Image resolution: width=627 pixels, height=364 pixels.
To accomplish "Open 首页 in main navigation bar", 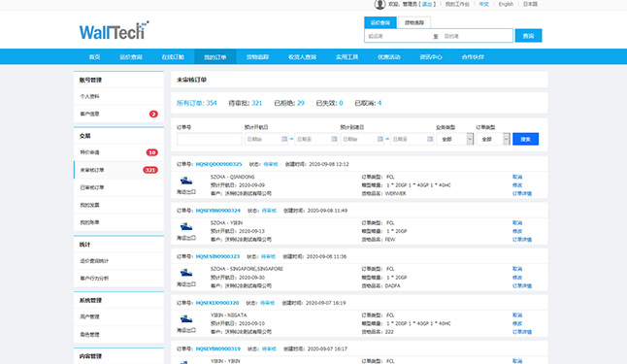I will 94,57.
